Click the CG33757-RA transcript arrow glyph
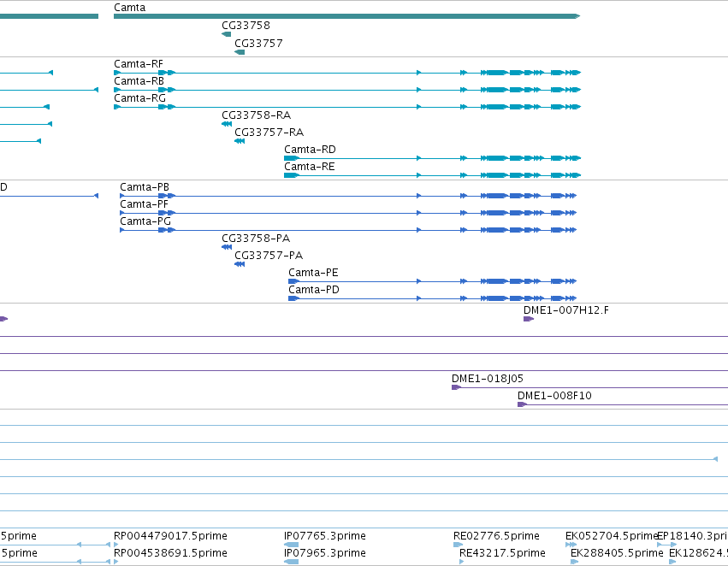This screenshot has height=566, width=728. pos(240,141)
